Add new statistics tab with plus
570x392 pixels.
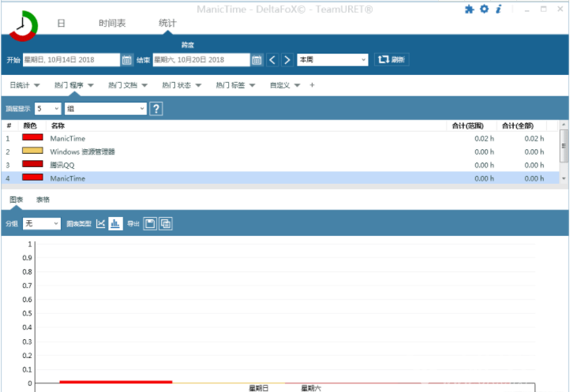[312, 85]
